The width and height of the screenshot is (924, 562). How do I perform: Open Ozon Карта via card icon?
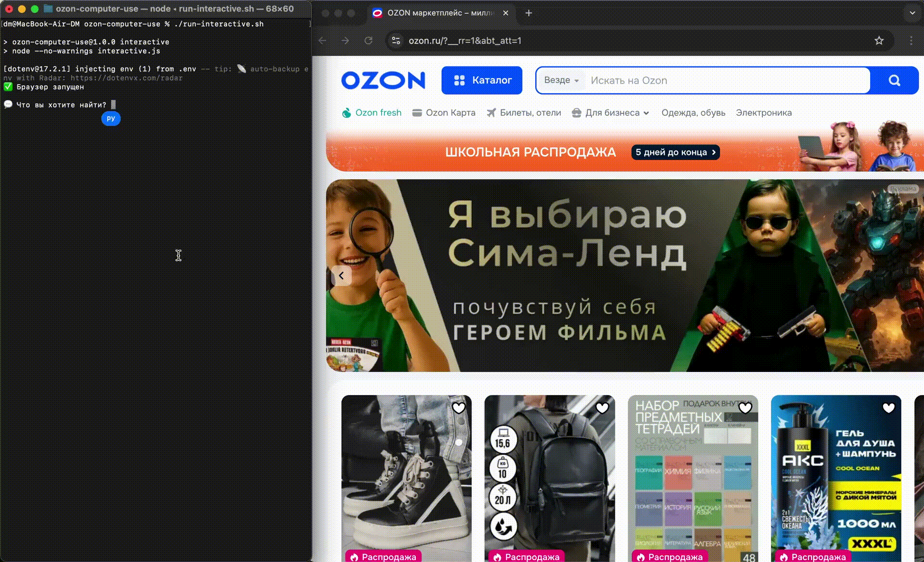pyautogui.click(x=417, y=113)
